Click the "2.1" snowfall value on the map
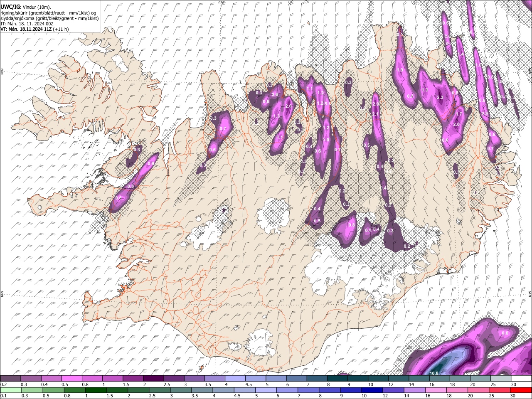This screenshot has width=532, height=399. pos(375,114)
